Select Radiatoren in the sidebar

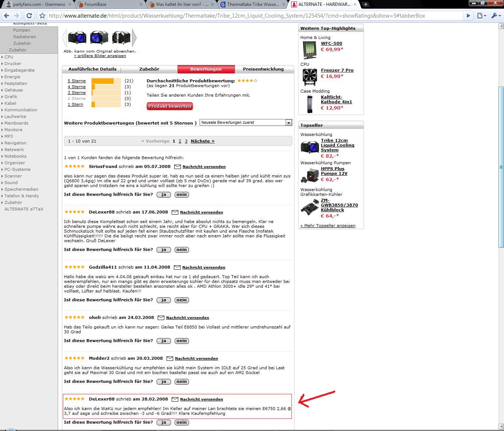click(25, 37)
